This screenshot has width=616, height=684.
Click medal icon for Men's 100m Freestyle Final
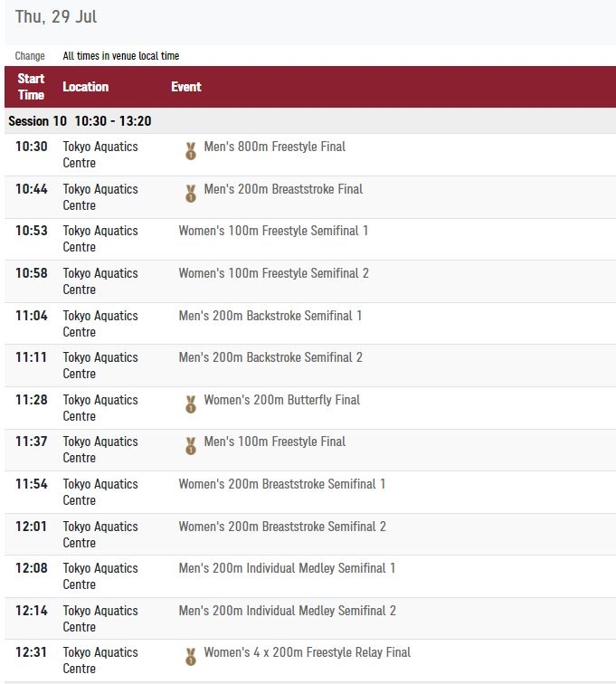pos(191,446)
